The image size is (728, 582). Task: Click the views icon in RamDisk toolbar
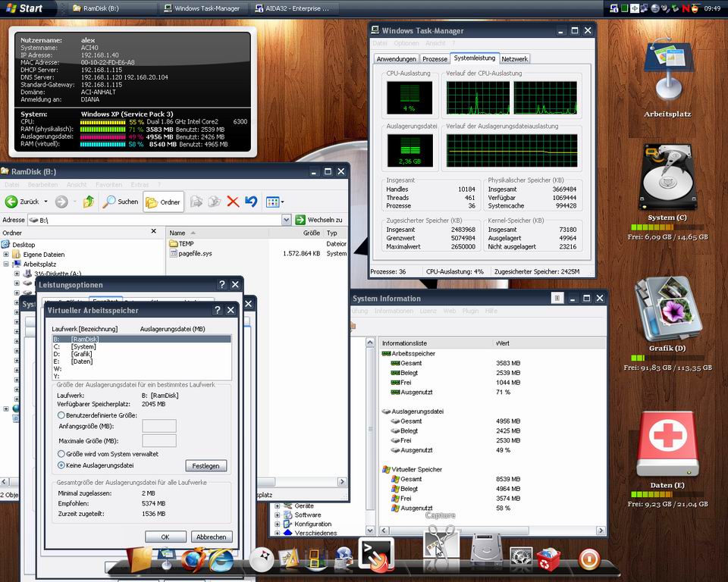point(272,202)
